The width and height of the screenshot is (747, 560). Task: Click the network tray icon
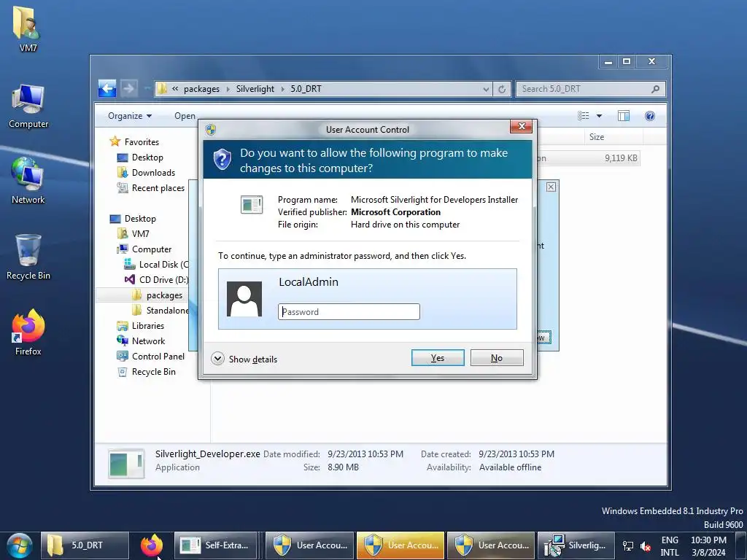pyautogui.click(x=628, y=546)
